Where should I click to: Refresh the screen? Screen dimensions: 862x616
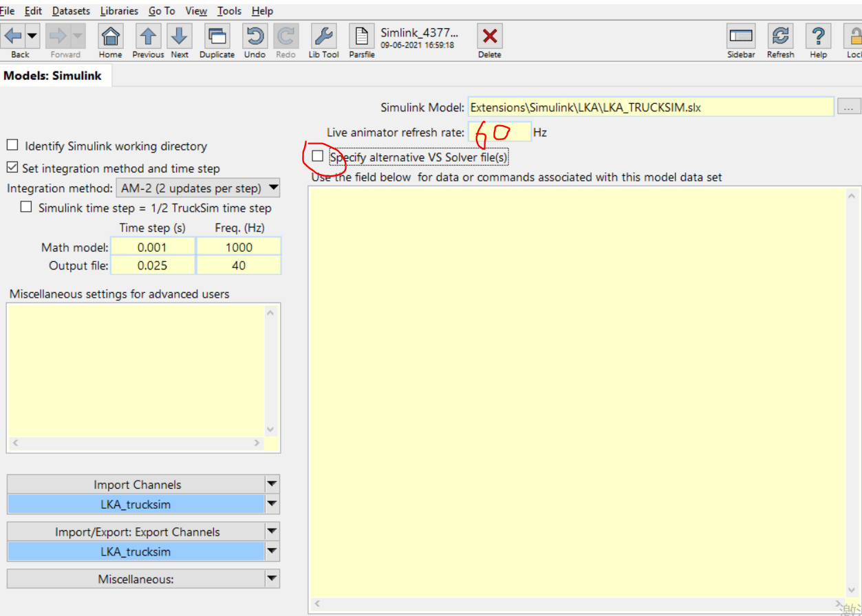[x=781, y=36]
